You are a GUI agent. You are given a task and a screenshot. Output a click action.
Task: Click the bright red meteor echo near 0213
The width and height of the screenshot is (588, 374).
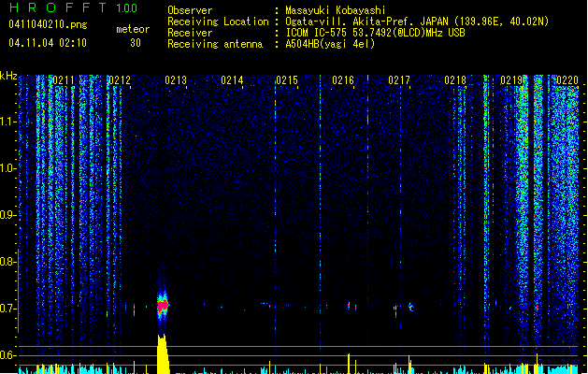163,306
